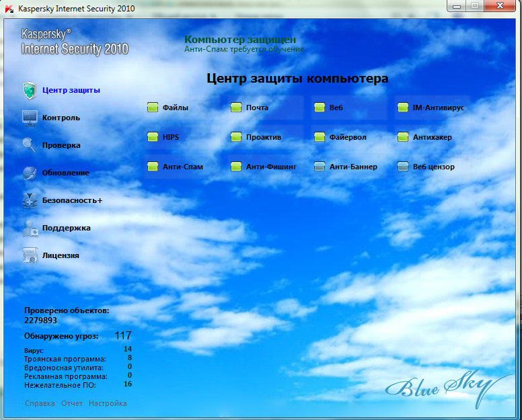This screenshot has height=420, width=522.
Task: Click the HIPS component label
Action: (x=171, y=137)
